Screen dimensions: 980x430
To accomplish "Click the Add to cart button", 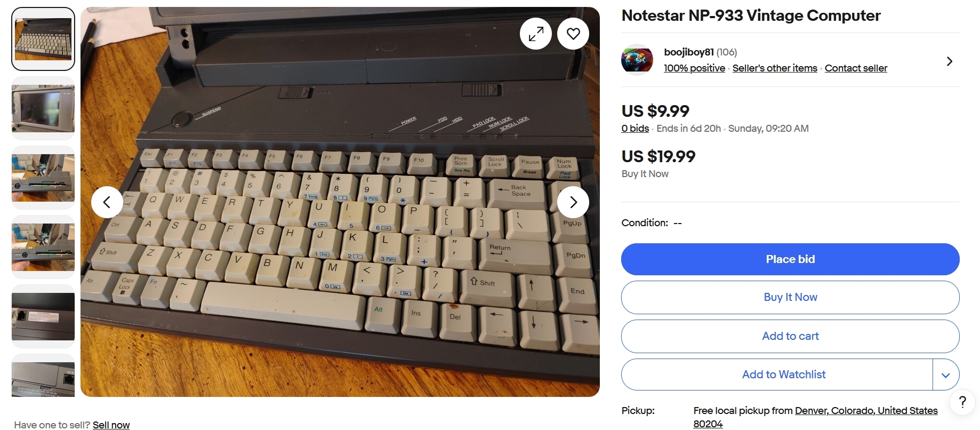I will [790, 336].
